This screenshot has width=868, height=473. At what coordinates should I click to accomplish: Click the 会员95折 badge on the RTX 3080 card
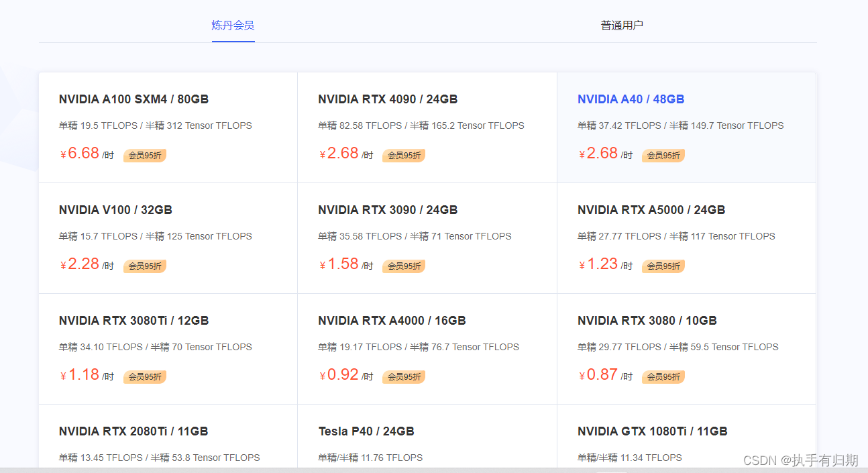663,377
